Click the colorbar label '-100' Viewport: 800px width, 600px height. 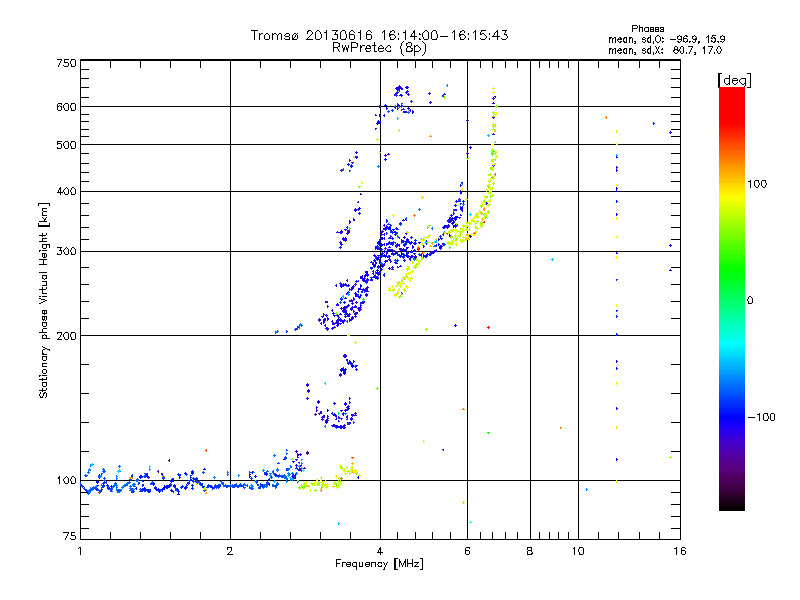tap(761, 417)
